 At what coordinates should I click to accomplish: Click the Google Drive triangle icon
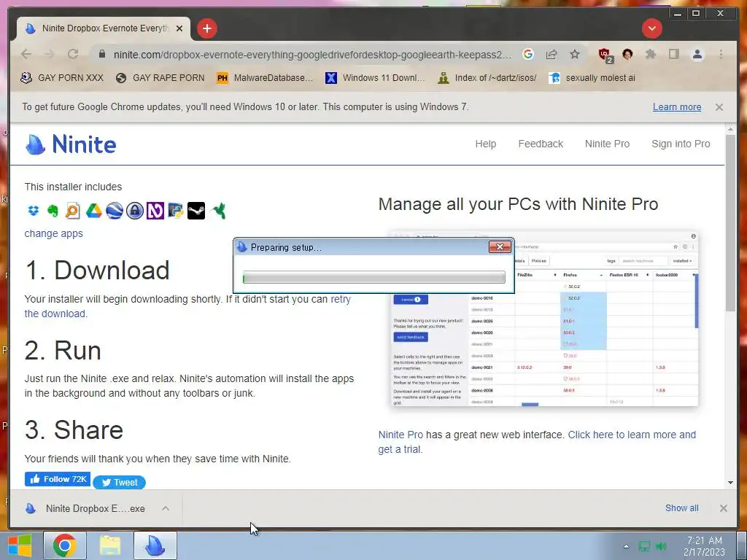94,211
